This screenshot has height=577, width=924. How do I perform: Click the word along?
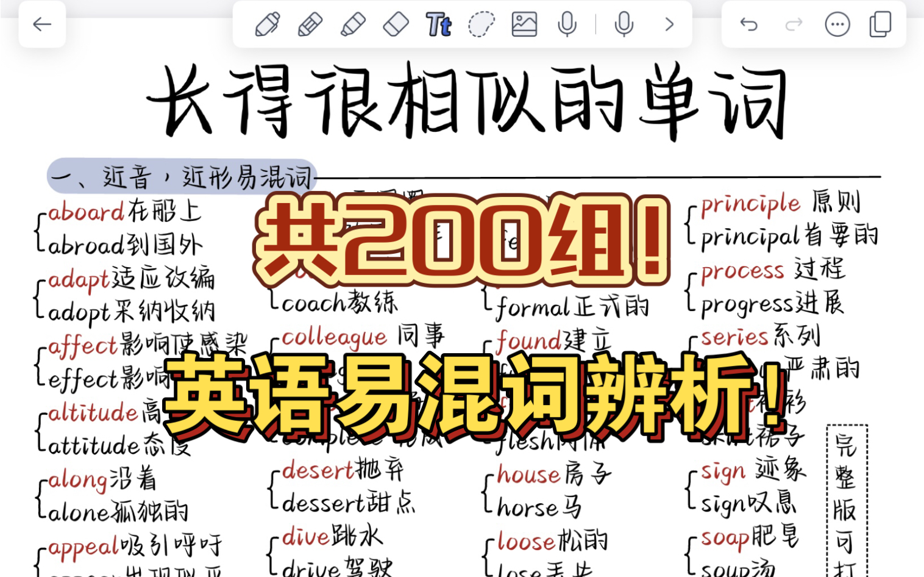pos(78,481)
